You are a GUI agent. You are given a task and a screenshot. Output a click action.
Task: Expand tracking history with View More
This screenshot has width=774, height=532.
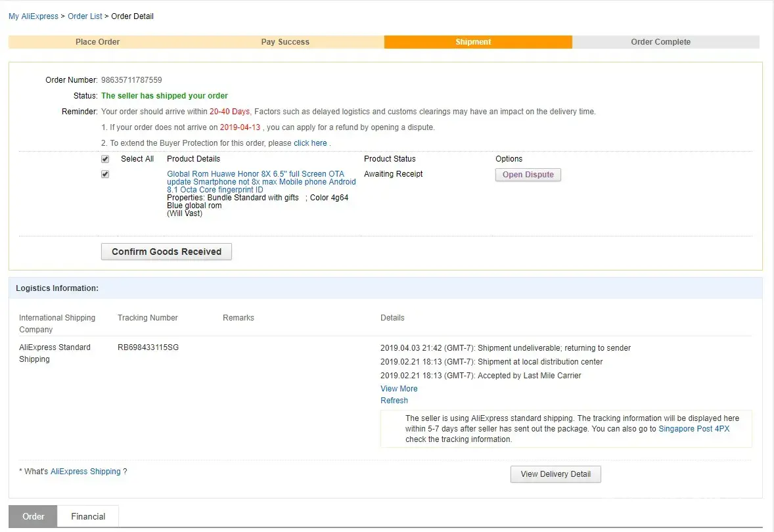[x=399, y=389]
